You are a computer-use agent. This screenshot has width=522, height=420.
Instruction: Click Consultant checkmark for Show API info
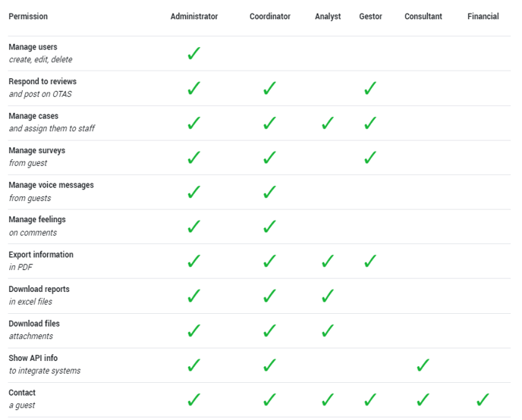[423, 365]
